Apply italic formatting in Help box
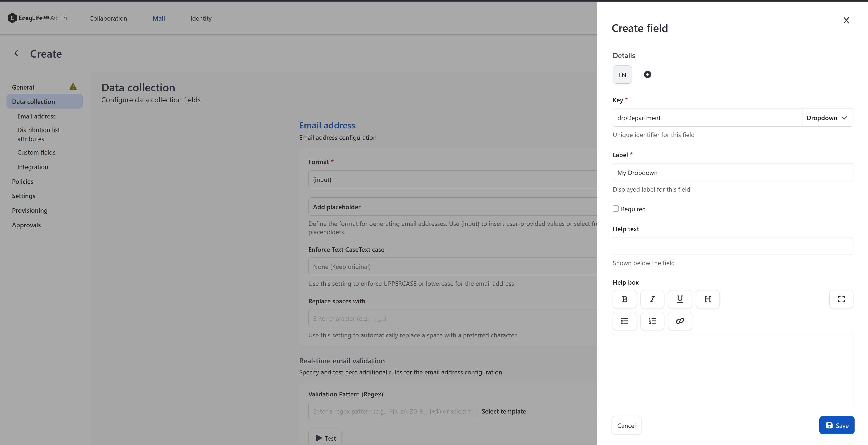The image size is (868, 445). pos(652,299)
